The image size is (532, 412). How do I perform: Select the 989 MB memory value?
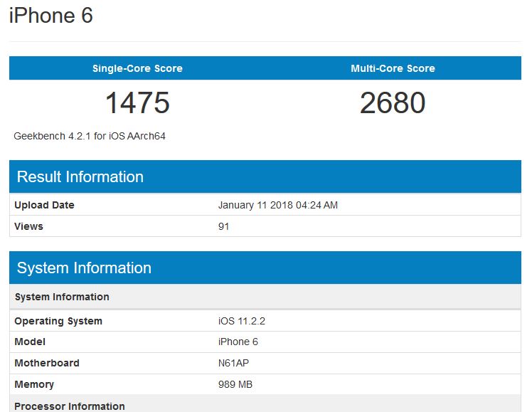tap(235, 384)
